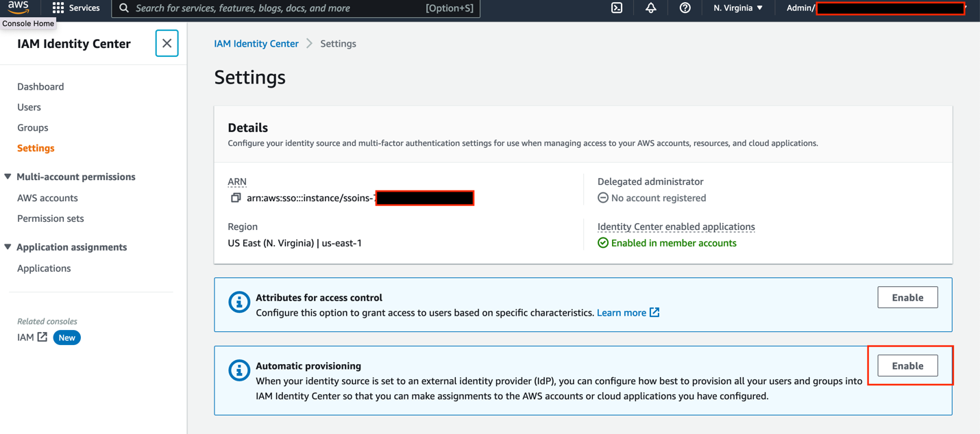Open Permission sets in the sidebar

[x=51, y=218]
